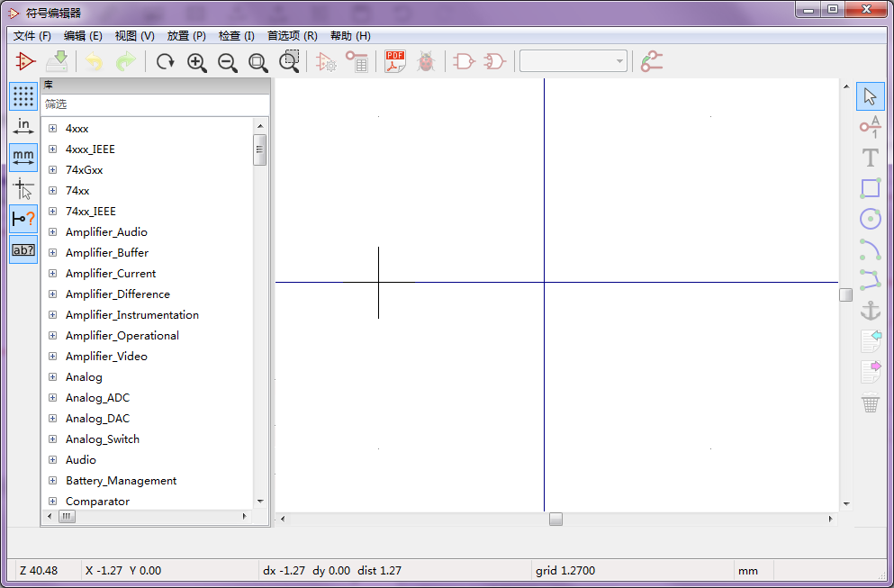Activate zoom to selection tool

[x=290, y=61]
